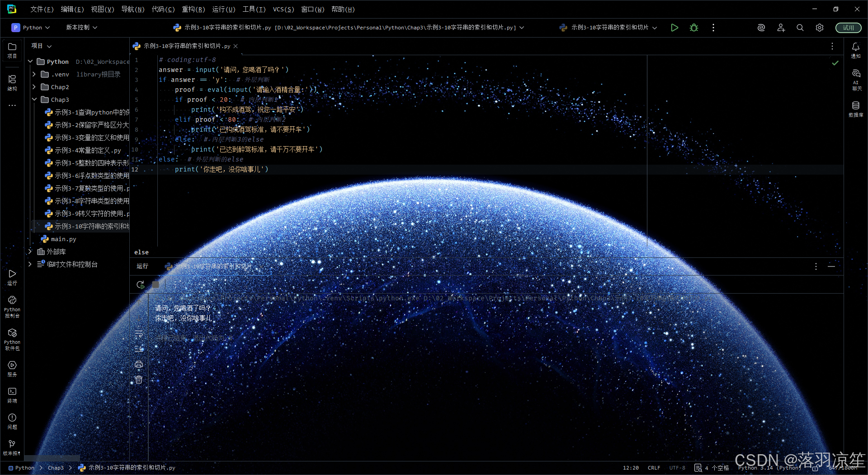868x475 pixels.
Task: Click CRLF line separator in status bar
Action: pos(654,468)
